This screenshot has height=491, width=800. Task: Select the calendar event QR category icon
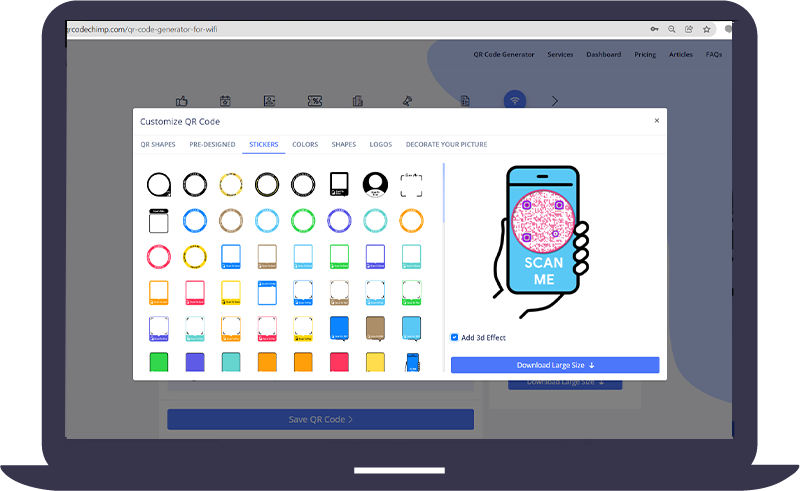coord(225,101)
